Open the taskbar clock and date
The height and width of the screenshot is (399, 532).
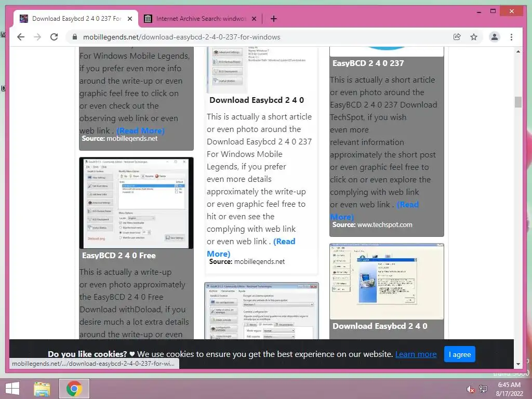click(x=509, y=389)
